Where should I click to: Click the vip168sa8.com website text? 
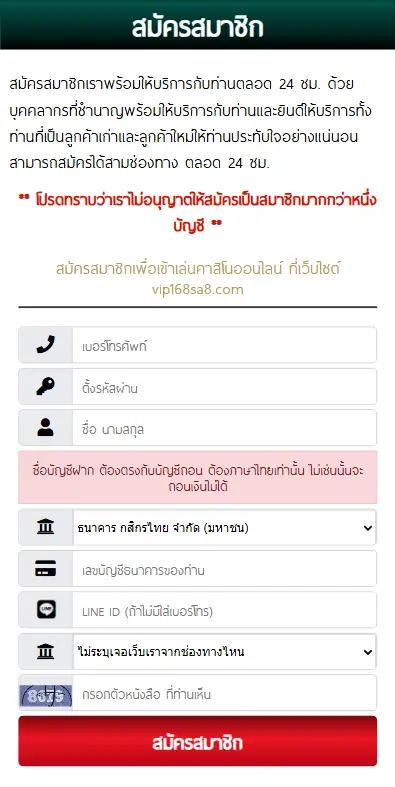[x=198, y=290]
